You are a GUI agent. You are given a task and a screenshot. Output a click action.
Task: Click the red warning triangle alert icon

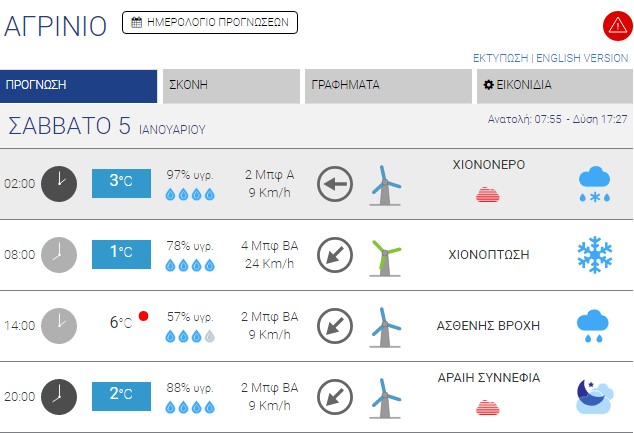(615, 25)
